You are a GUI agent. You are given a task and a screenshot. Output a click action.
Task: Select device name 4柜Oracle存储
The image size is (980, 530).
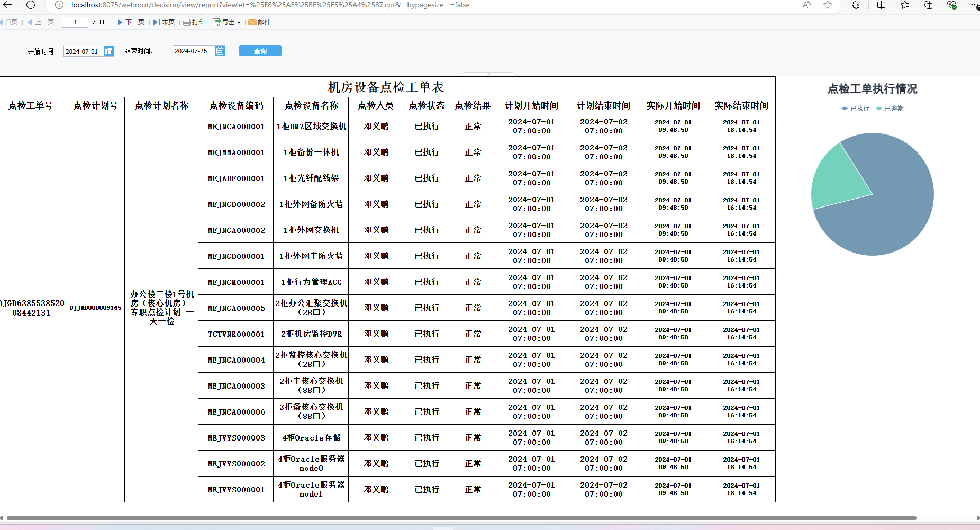point(311,438)
